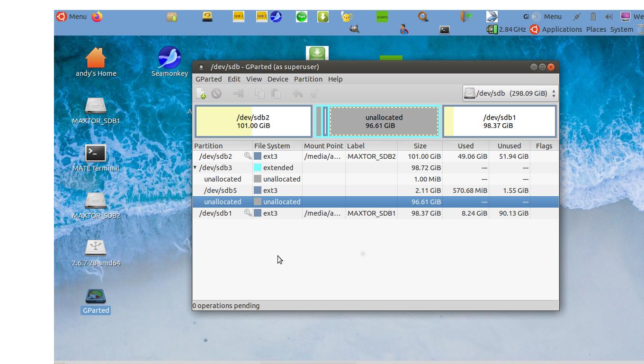Open Seamonkey from the desktop
The width and height of the screenshot is (644, 364).
point(169,57)
